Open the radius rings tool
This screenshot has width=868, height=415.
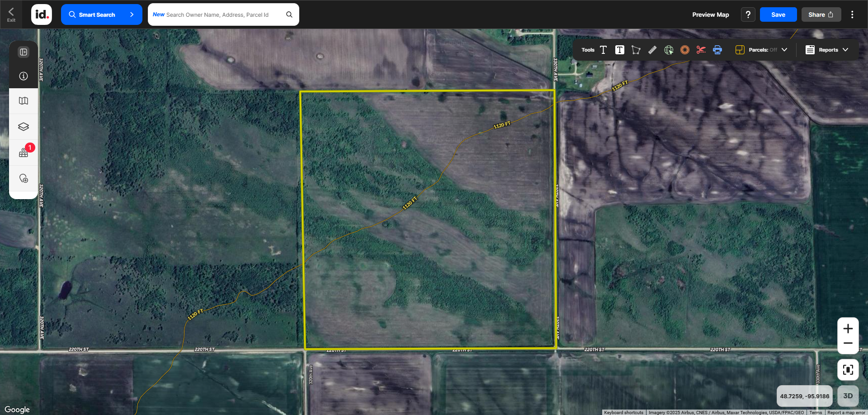click(x=685, y=50)
